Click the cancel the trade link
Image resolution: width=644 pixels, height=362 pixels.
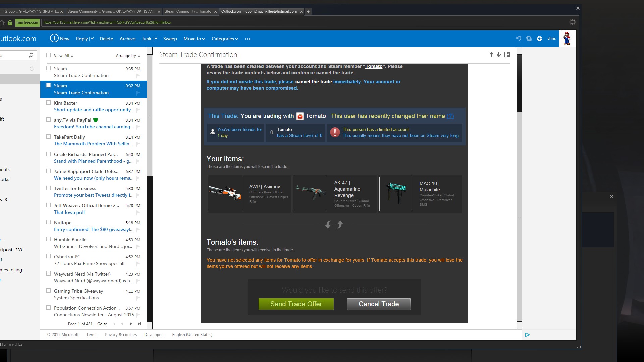click(x=313, y=82)
